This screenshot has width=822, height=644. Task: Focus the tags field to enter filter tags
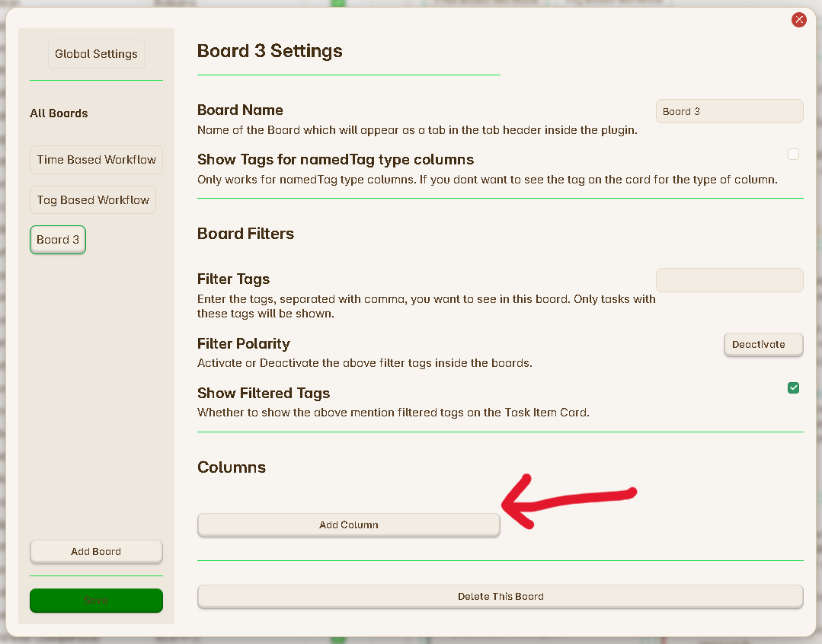click(x=729, y=279)
